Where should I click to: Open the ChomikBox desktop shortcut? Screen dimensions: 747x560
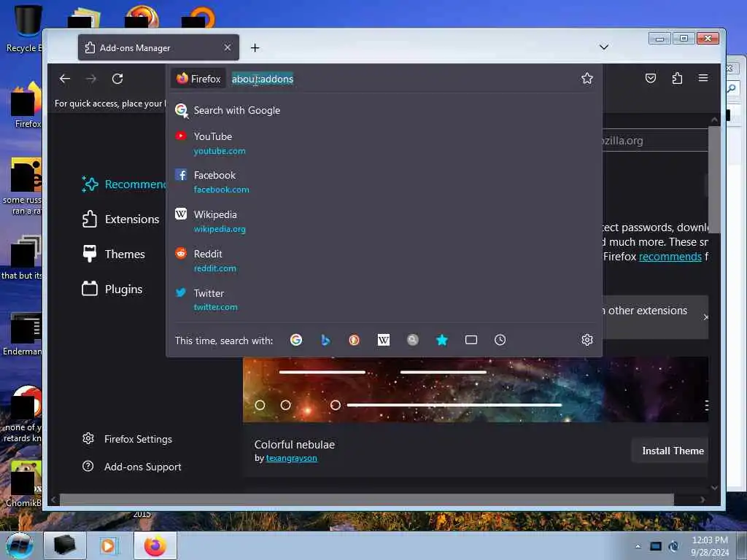tap(24, 483)
